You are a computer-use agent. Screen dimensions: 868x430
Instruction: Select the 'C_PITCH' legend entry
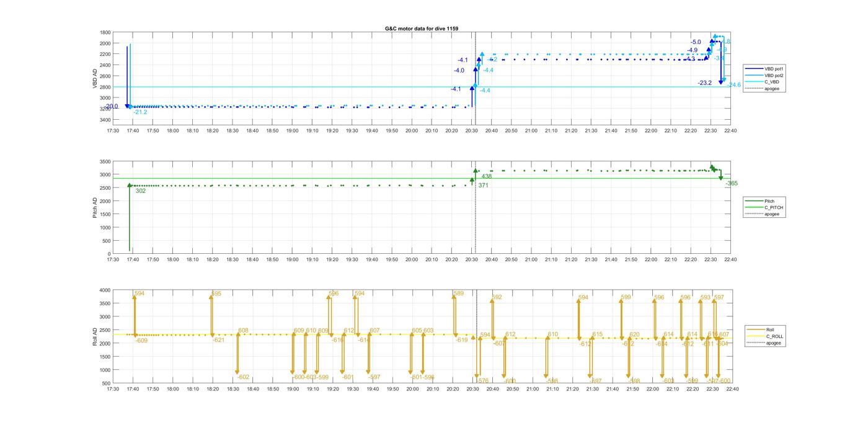(x=774, y=207)
